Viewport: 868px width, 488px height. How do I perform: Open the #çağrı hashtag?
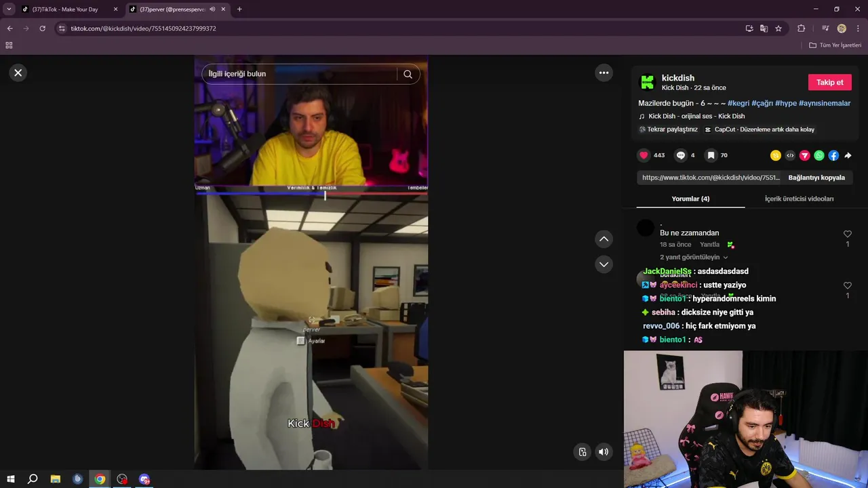tap(762, 103)
